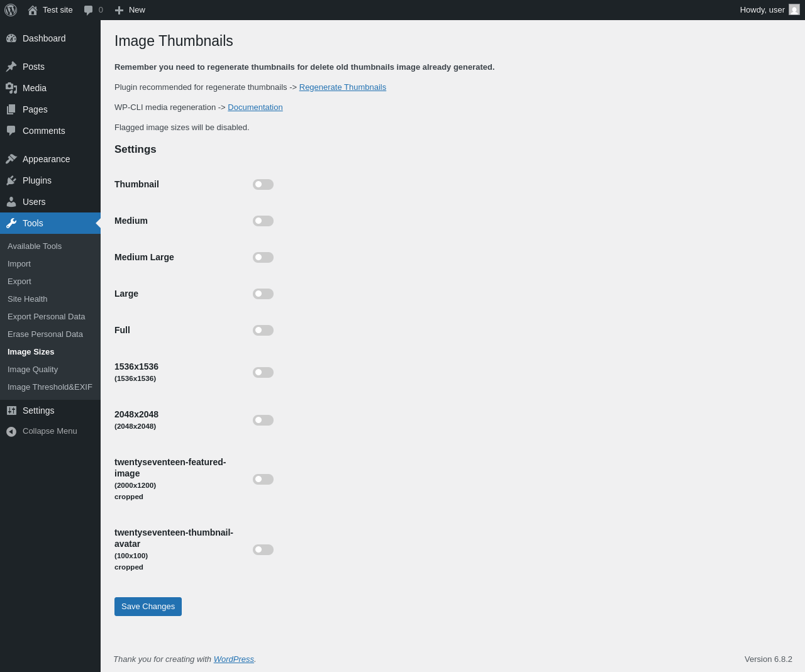Toggle the twentyseventeen-featured-image switch
This screenshot has width=805, height=672.
263,479
